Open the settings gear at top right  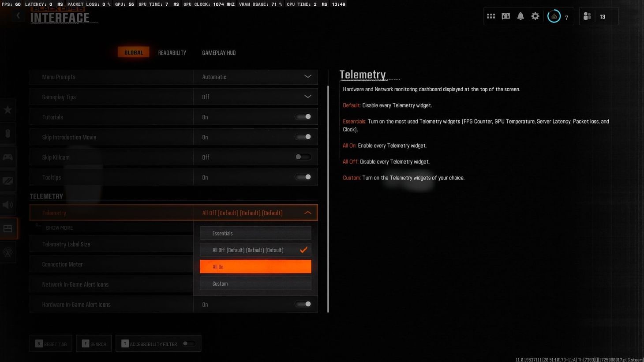pos(535,16)
